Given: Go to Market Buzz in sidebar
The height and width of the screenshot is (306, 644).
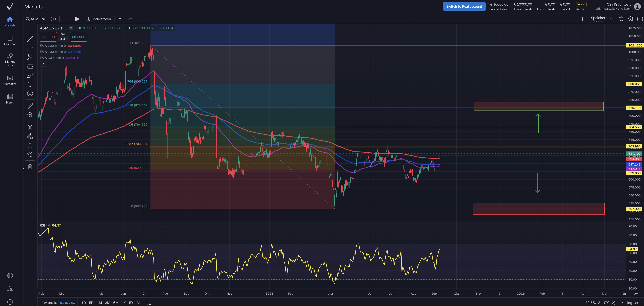Looking at the screenshot, I should tap(10, 60).
